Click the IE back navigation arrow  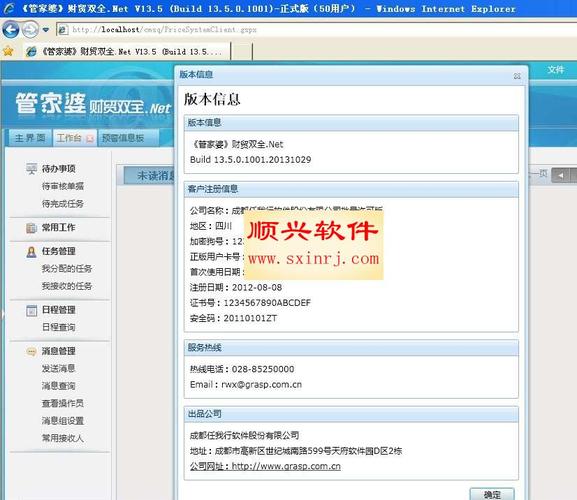pos(11,29)
